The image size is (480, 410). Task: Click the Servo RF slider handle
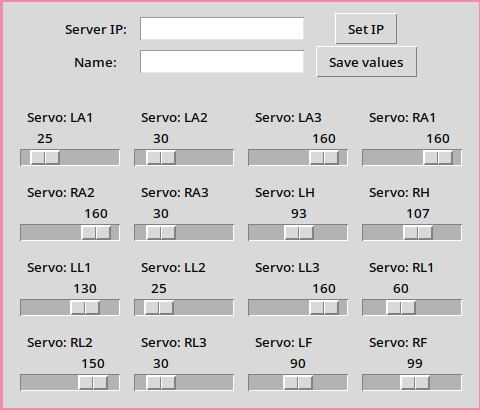click(415, 382)
